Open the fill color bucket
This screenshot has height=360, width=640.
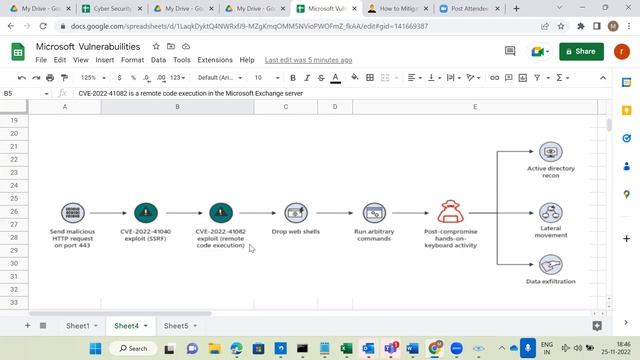[355, 77]
